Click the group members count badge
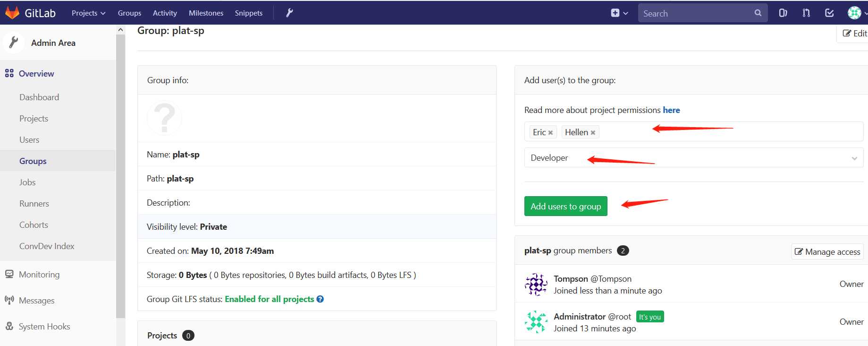The width and height of the screenshot is (868, 346). click(x=623, y=251)
